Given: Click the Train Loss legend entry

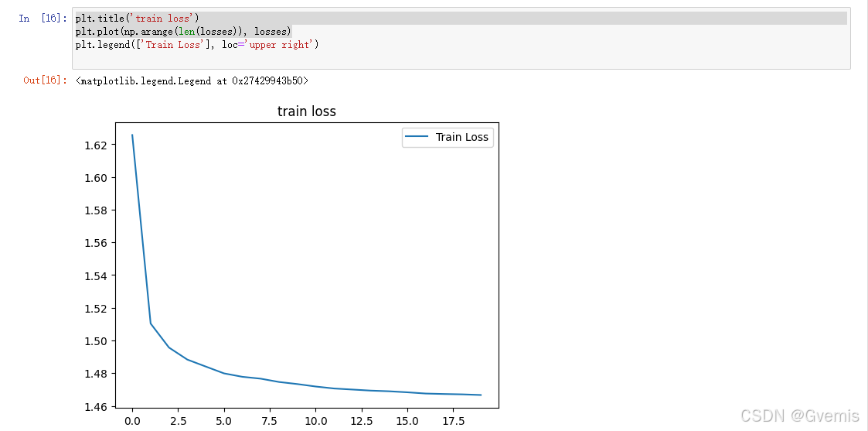Looking at the screenshot, I should point(448,138).
